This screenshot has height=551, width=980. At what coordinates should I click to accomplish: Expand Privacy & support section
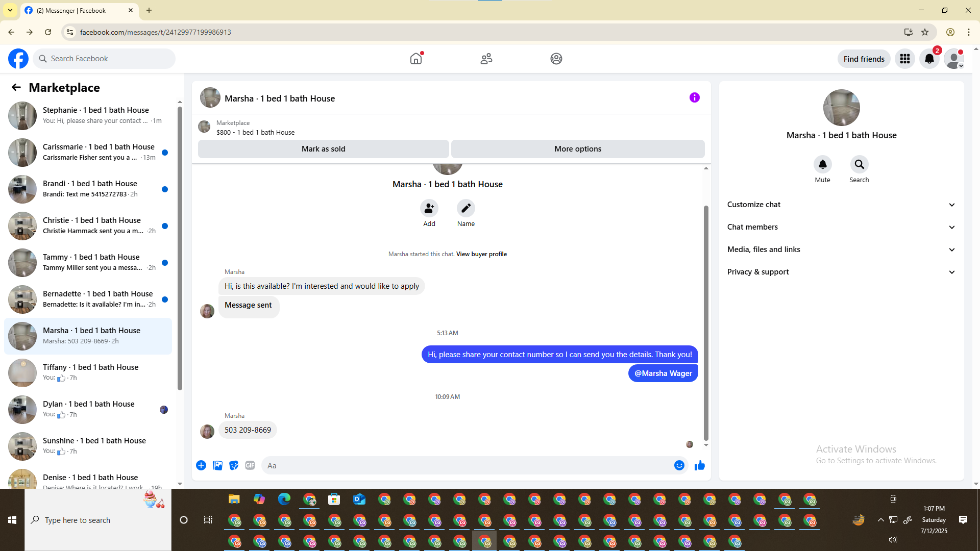coord(841,272)
